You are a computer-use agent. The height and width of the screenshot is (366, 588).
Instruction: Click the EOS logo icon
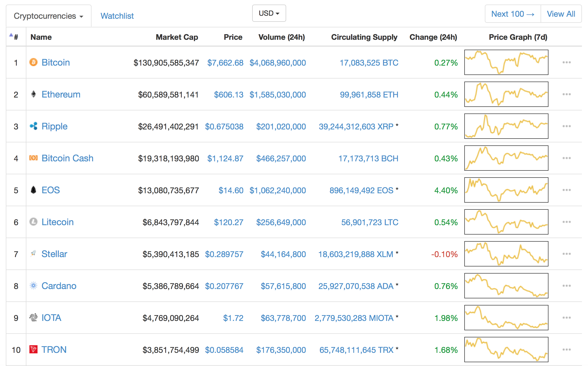[x=33, y=190]
